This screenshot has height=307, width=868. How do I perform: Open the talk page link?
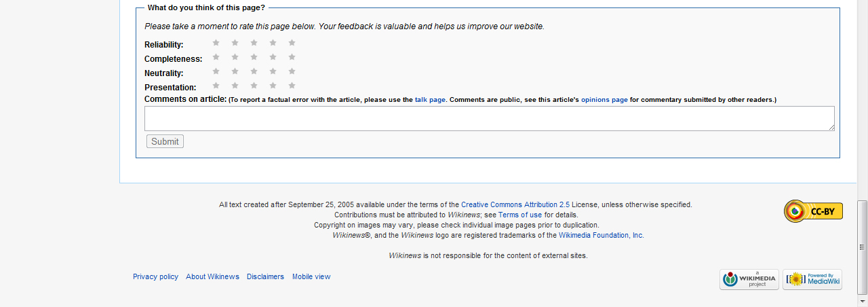[x=430, y=100]
